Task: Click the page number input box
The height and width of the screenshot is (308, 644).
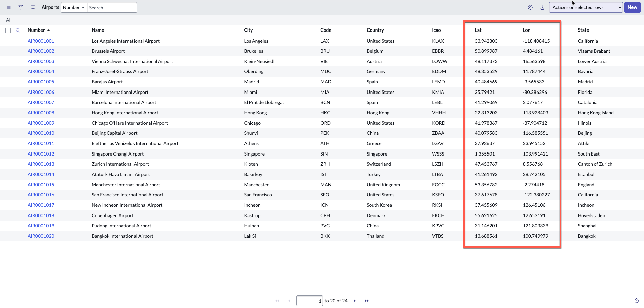Action: (x=309, y=301)
